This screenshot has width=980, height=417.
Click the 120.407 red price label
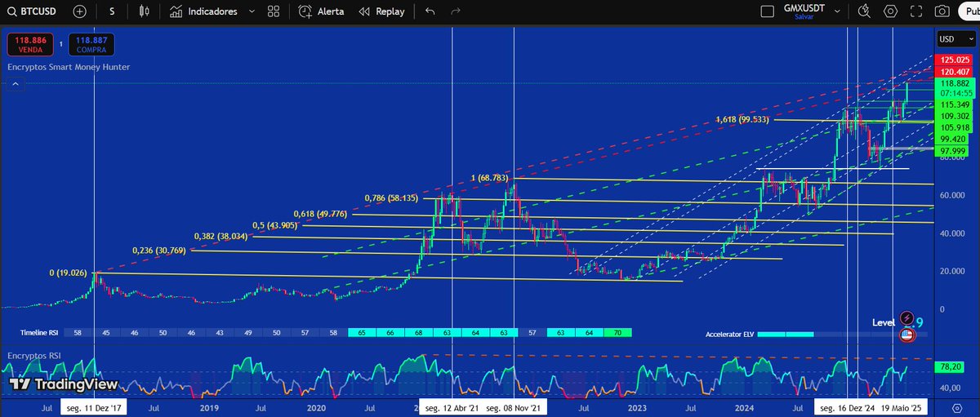click(x=954, y=72)
